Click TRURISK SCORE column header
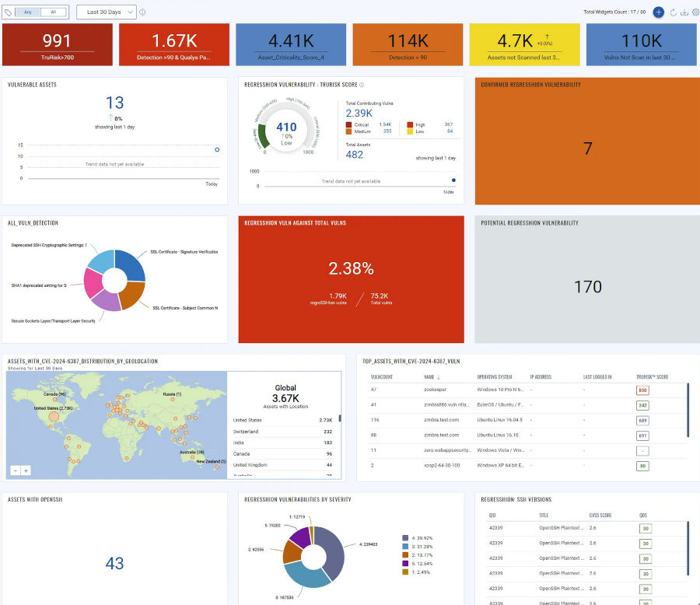700x605 pixels. coord(652,377)
